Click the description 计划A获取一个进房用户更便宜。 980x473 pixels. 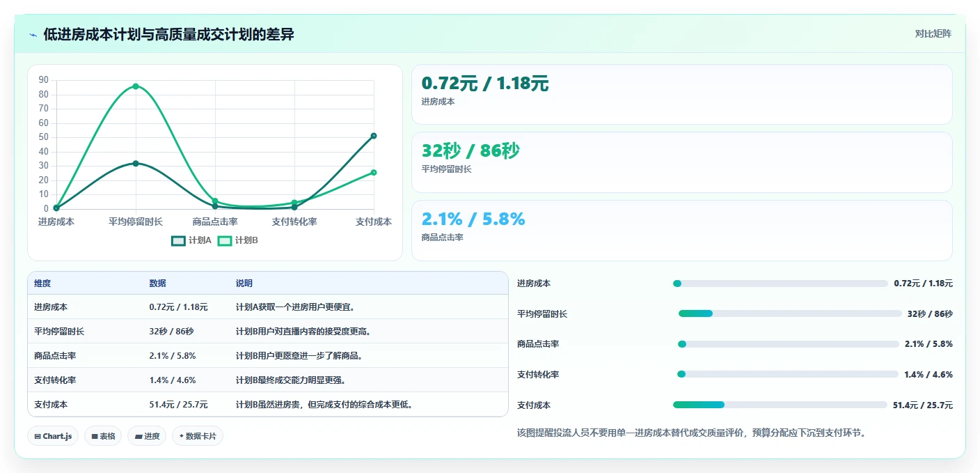point(295,307)
